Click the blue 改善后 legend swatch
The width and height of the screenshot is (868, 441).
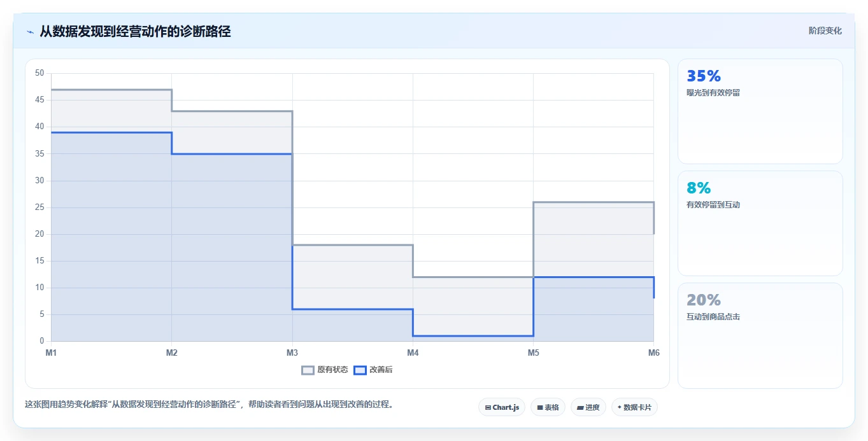[x=360, y=370]
